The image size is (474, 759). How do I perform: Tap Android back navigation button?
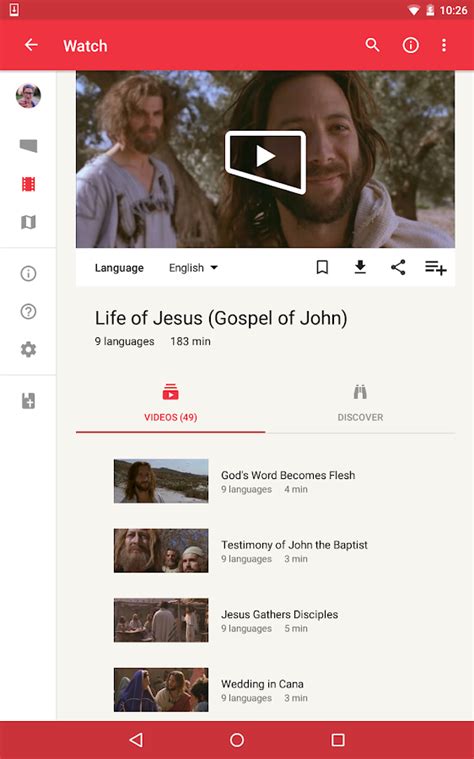pyautogui.click(x=136, y=740)
